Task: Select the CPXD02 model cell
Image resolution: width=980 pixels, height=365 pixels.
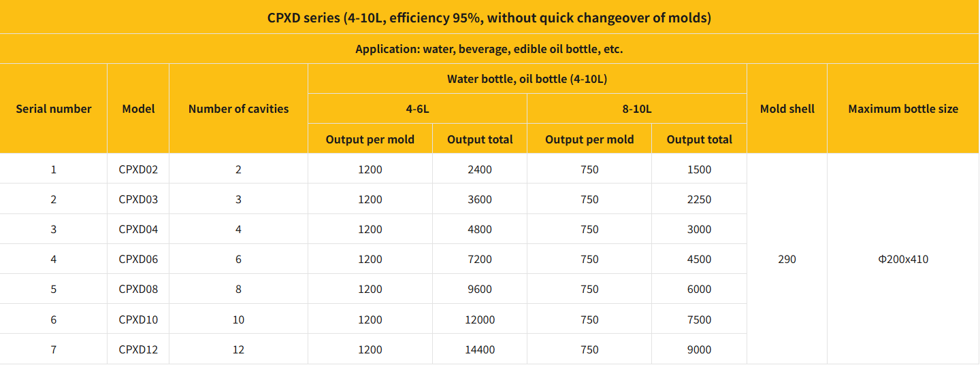Action: (138, 169)
